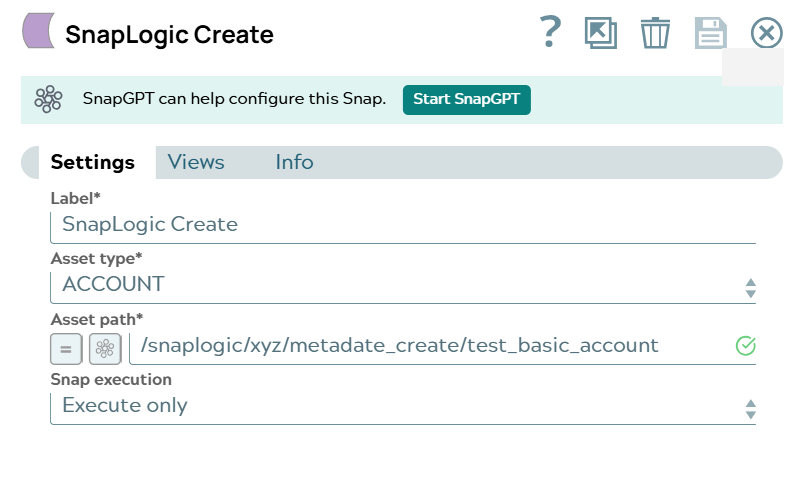Click 'SnapGPT can help configure this Snap.' text
Image resolution: width=790 pixels, height=496 pixels.
coord(234,99)
